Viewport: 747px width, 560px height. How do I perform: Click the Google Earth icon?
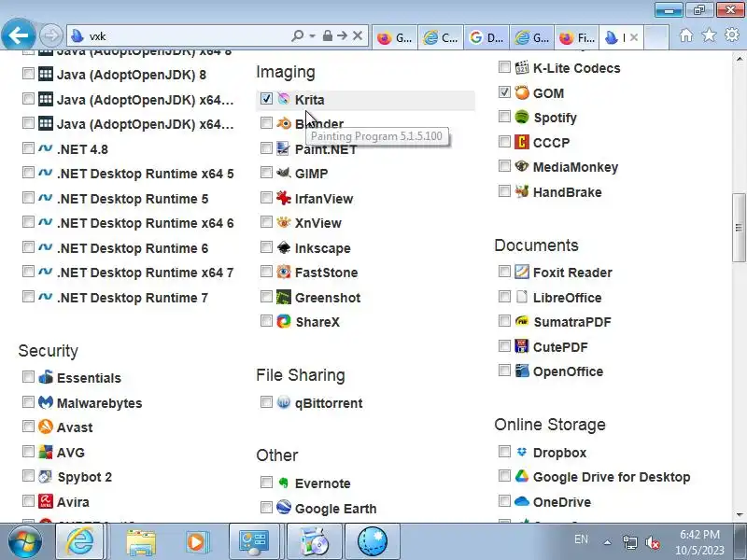tap(284, 508)
